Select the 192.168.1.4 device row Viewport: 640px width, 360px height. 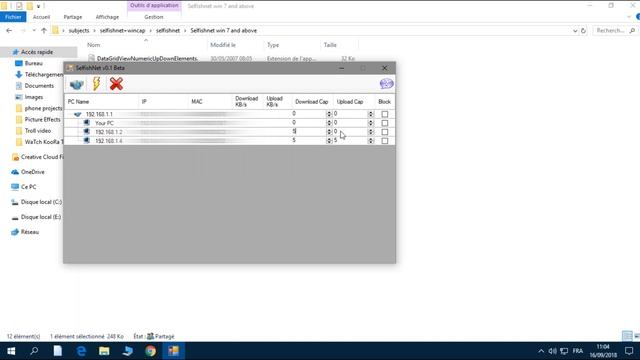click(229, 141)
